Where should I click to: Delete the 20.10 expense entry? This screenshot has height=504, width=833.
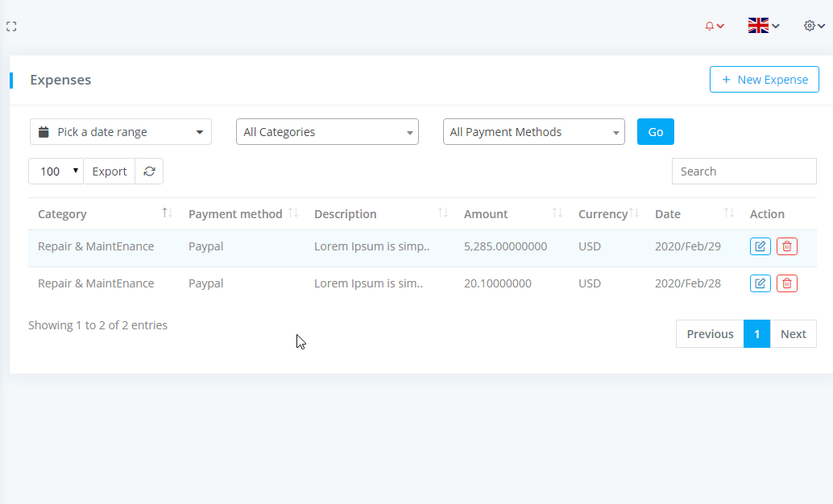(x=787, y=283)
